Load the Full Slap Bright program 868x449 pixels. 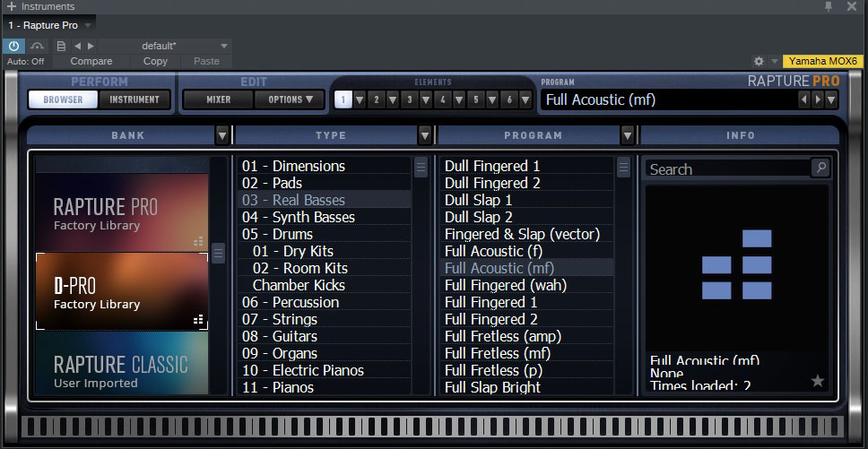pos(527,388)
